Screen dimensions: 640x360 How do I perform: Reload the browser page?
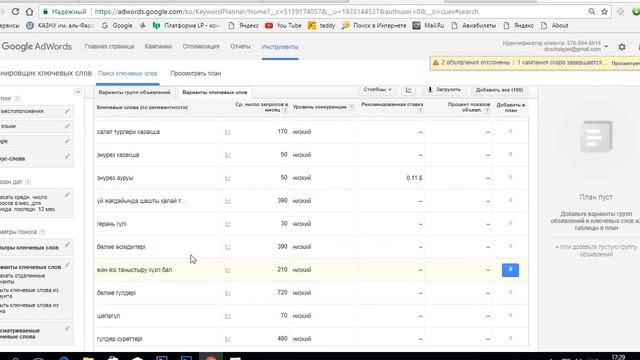coord(16,11)
